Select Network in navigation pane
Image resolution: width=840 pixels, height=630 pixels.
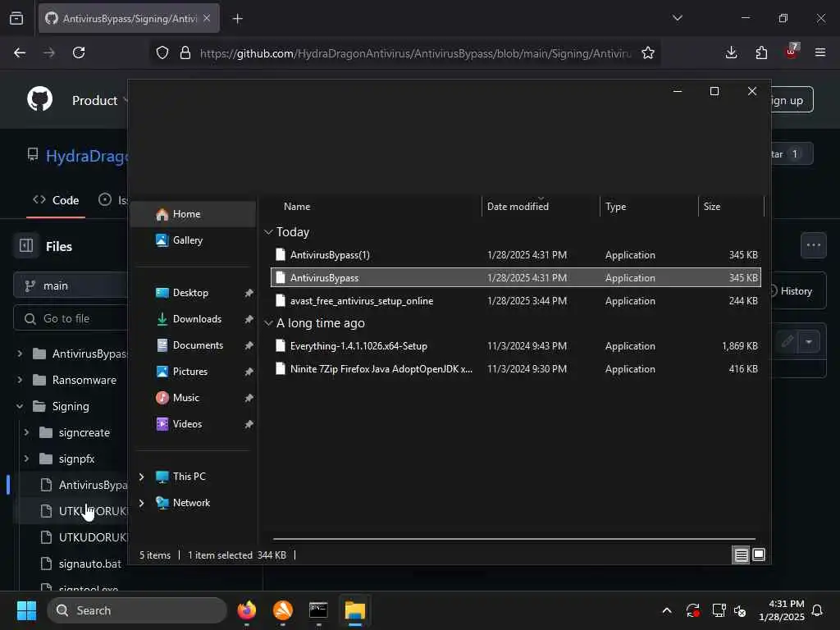tap(191, 503)
